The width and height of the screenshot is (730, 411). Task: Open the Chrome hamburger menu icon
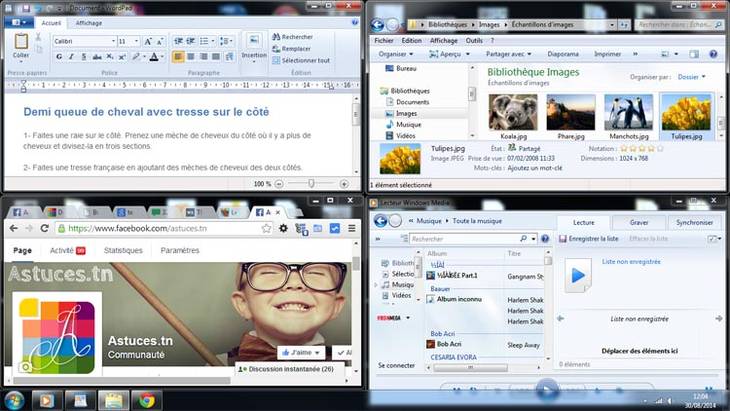tap(351, 228)
